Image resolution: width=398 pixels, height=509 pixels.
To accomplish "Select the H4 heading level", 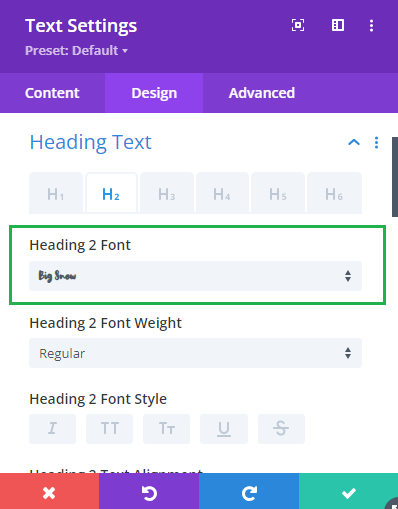I will 222,193.
